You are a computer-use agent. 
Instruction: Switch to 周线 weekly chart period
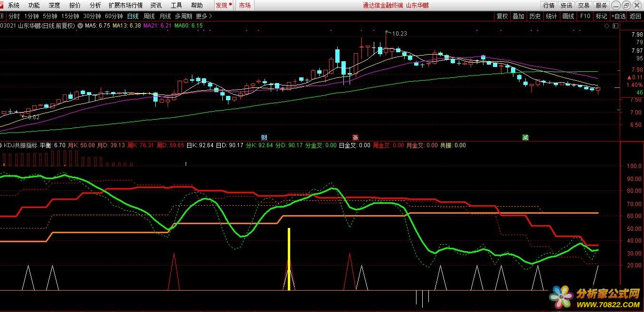(x=149, y=16)
